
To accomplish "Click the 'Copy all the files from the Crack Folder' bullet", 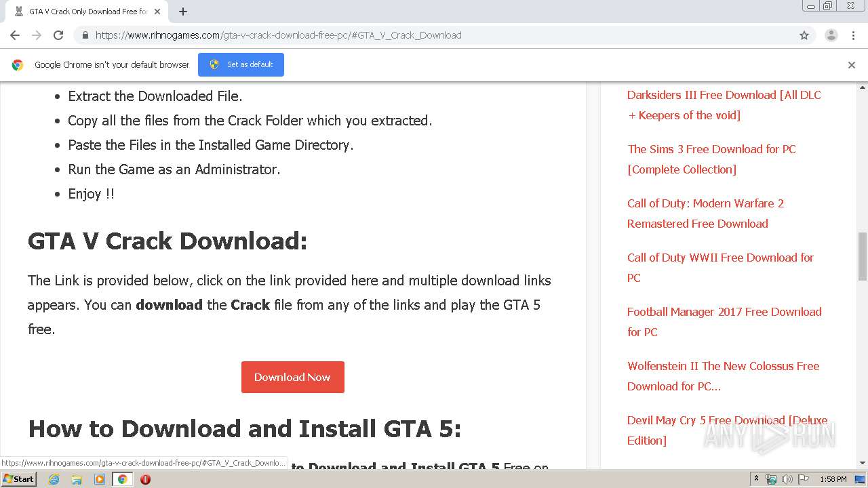I will pos(250,121).
